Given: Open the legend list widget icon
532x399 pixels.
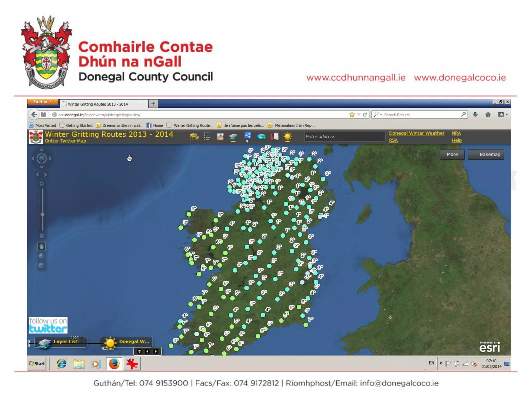Looking at the screenshot, I should 207,136.
